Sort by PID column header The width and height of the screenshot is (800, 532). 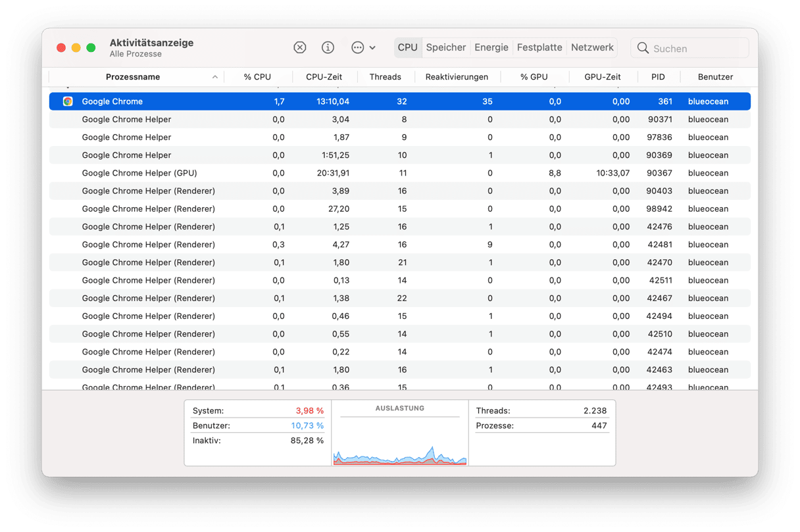click(x=658, y=77)
